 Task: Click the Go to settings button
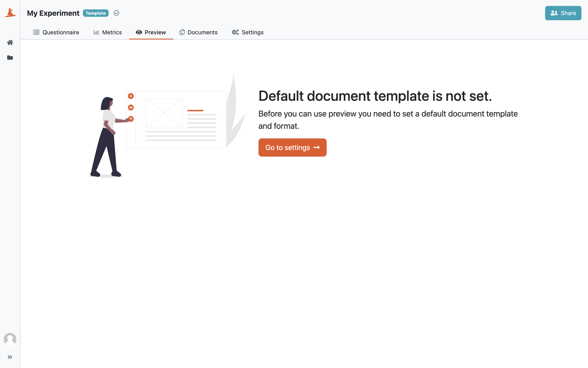[292, 147]
